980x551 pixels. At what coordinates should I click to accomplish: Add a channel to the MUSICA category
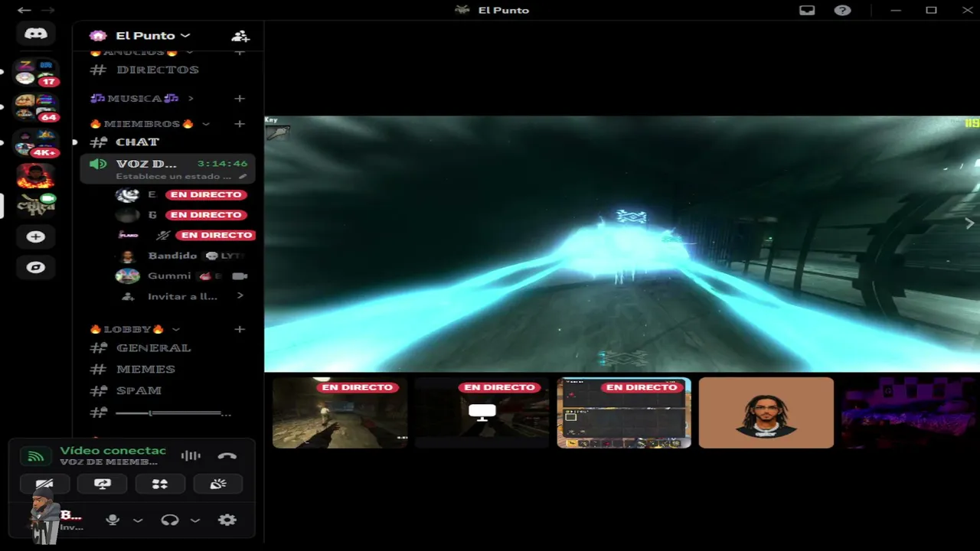(x=240, y=98)
